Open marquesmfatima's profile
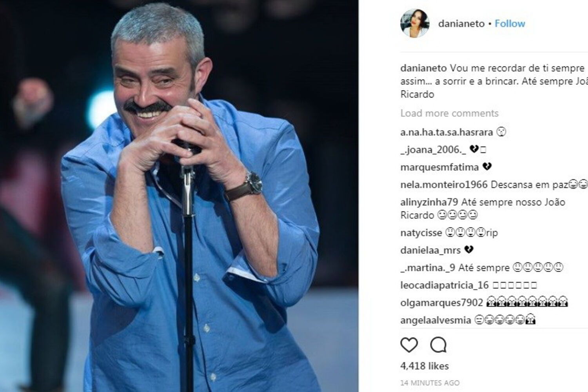588x392 pixels. click(439, 167)
